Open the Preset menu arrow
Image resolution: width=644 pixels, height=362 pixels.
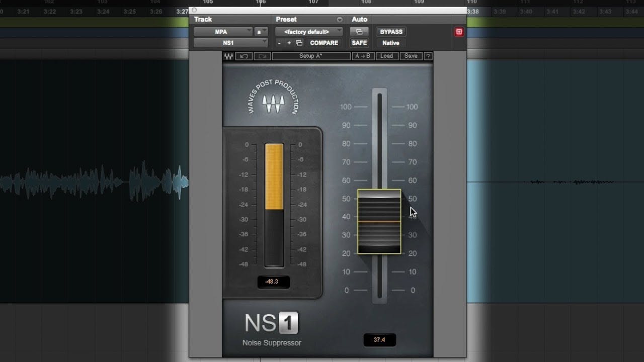click(x=340, y=20)
